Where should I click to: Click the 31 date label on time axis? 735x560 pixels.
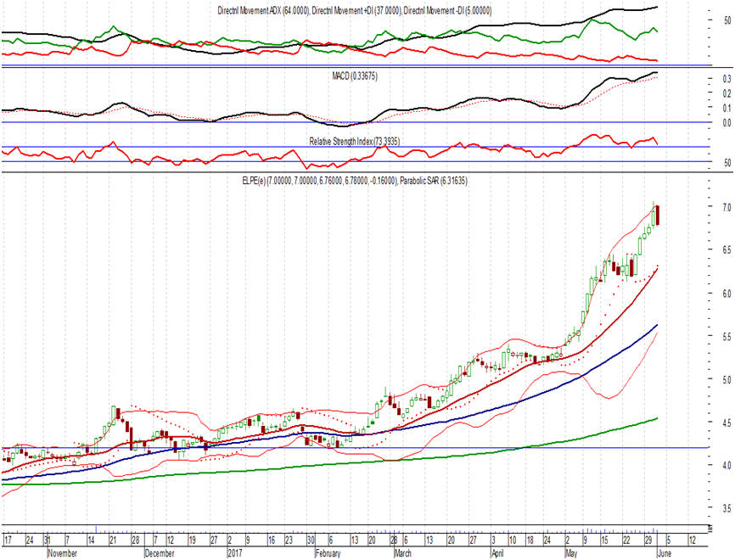coord(48,540)
